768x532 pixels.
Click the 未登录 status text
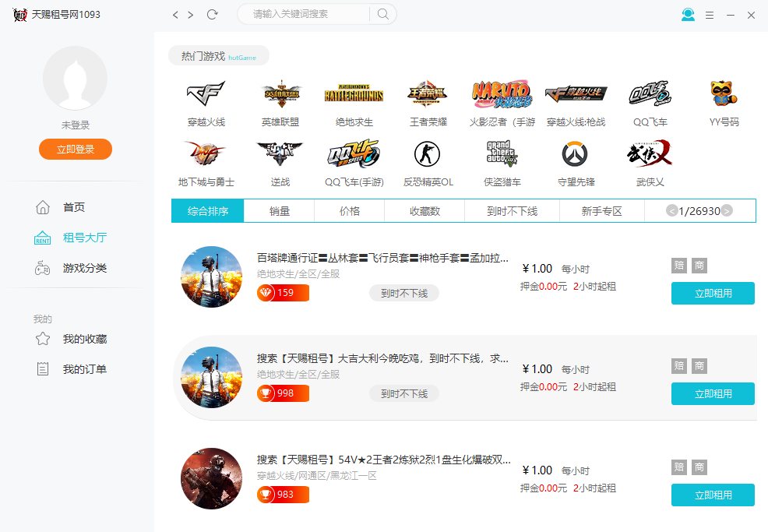click(x=76, y=125)
